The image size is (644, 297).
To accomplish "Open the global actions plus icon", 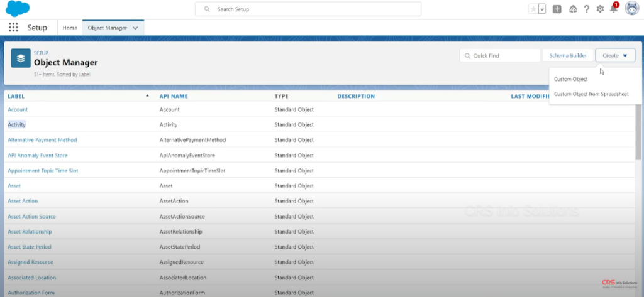I will pyautogui.click(x=557, y=9).
